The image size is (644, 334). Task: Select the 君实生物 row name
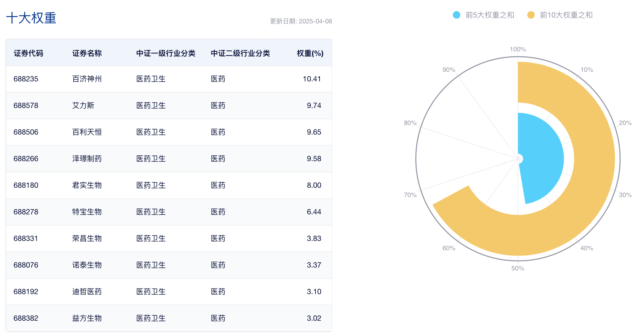tap(87, 185)
